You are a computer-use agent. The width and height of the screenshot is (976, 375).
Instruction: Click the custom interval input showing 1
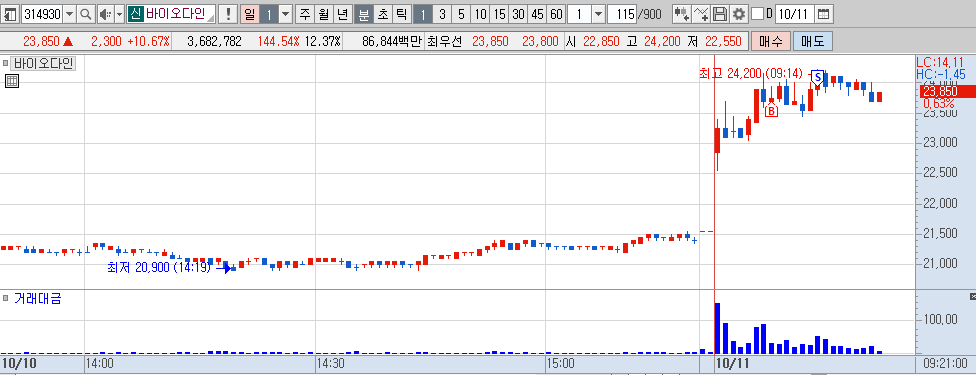click(x=580, y=14)
